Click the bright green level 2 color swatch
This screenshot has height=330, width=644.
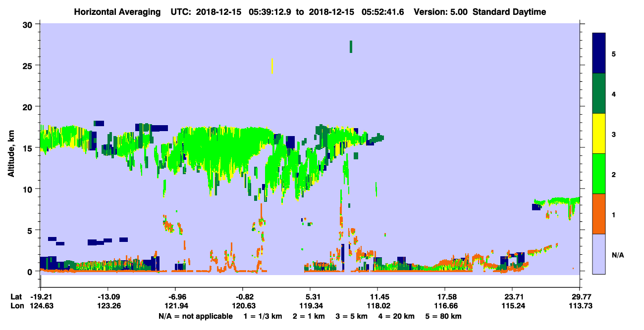point(599,174)
